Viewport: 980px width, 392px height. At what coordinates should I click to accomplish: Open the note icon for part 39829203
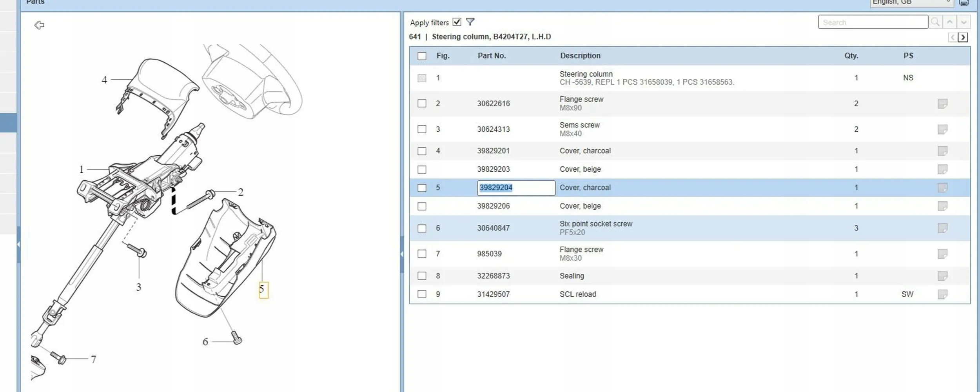click(942, 169)
